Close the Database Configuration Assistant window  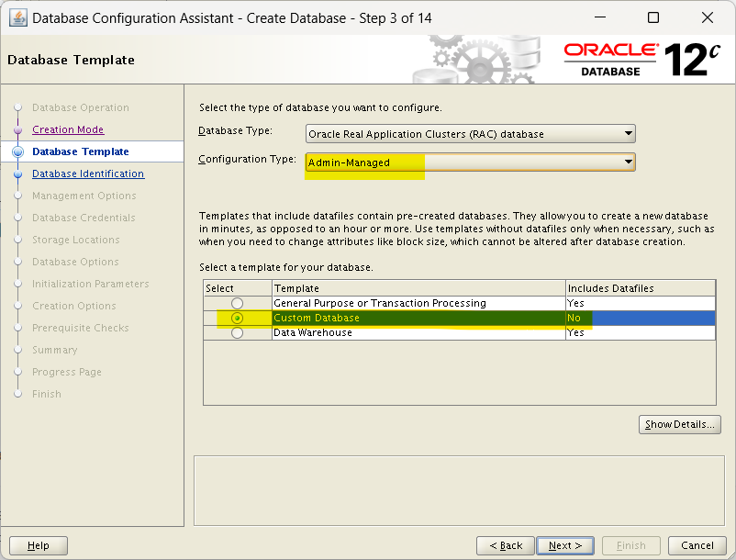(x=708, y=17)
